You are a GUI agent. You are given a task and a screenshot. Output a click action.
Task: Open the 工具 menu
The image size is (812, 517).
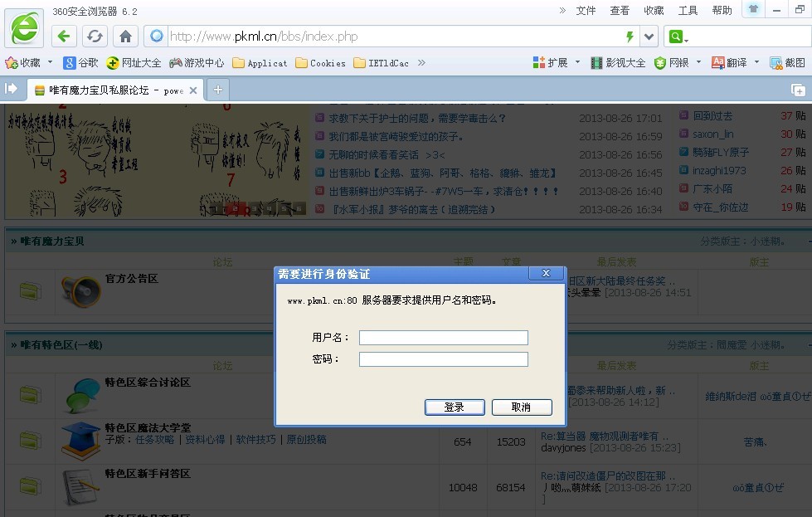pyautogui.click(x=688, y=11)
